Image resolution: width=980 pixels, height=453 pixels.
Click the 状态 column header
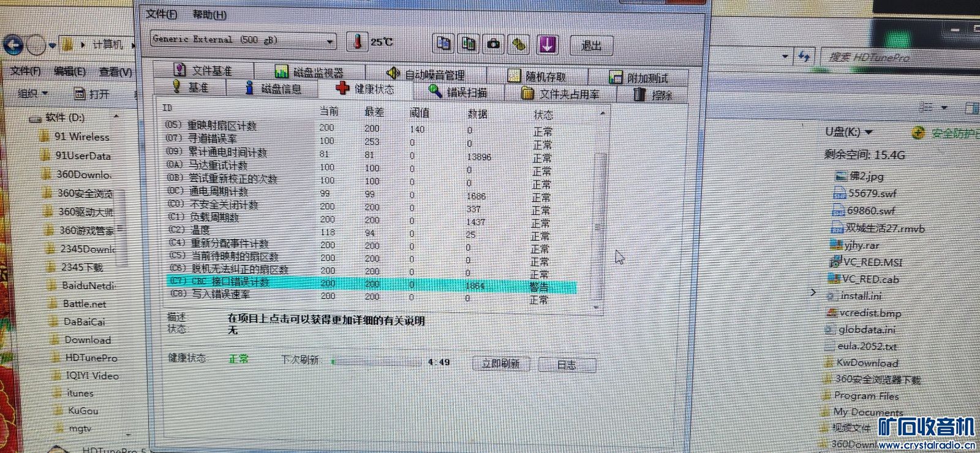tap(543, 115)
